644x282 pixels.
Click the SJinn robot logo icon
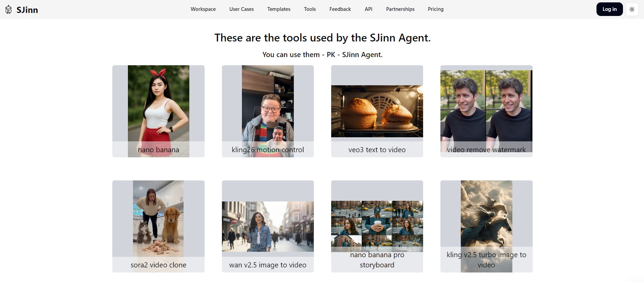pyautogui.click(x=8, y=10)
